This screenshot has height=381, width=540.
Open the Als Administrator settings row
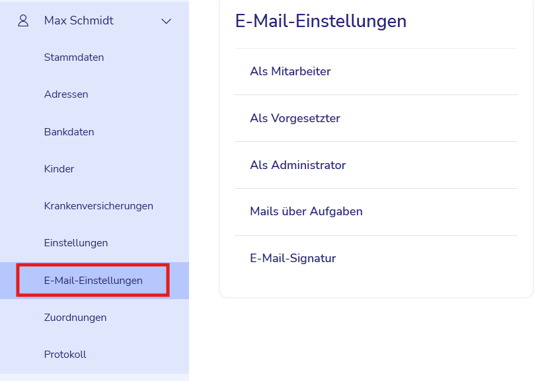point(376,165)
